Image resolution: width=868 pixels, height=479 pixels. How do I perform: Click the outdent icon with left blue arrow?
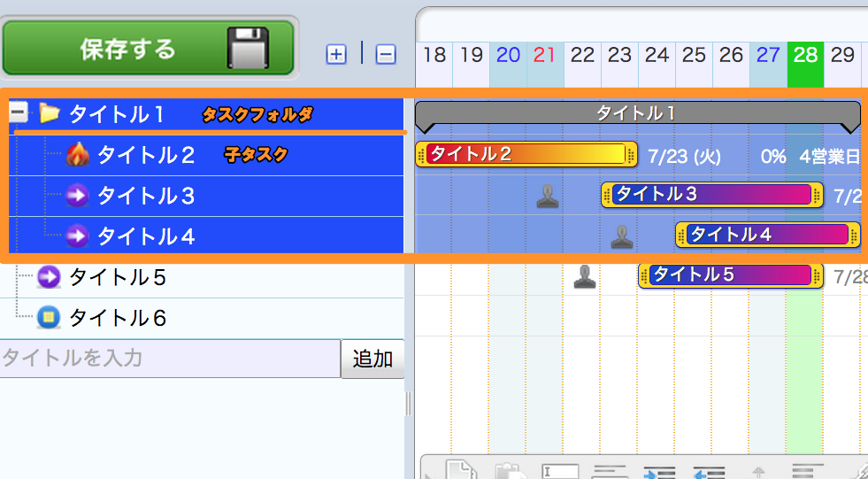[x=709, y=472]
